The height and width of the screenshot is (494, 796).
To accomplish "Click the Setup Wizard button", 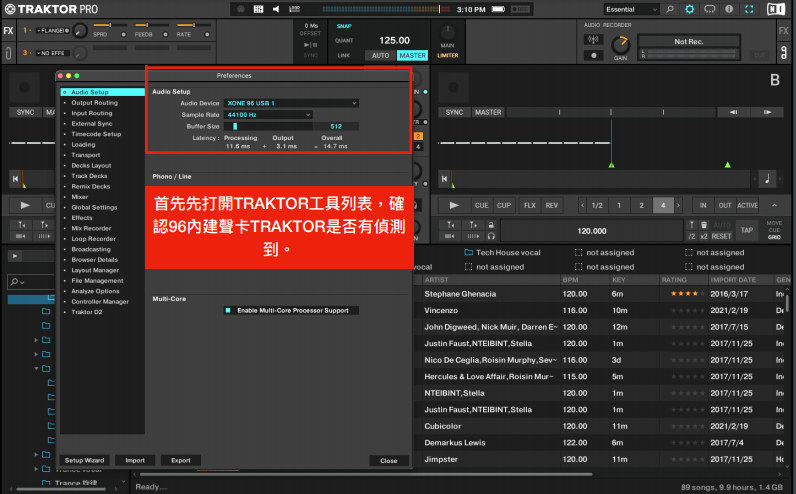I will tap(84, 460).
